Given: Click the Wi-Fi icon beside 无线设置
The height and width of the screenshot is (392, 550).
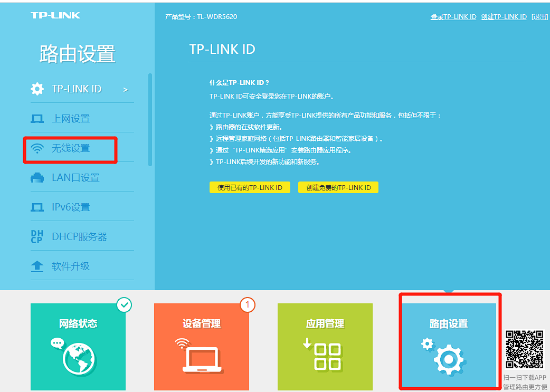Looking at the screenshot, I should 37,149.
